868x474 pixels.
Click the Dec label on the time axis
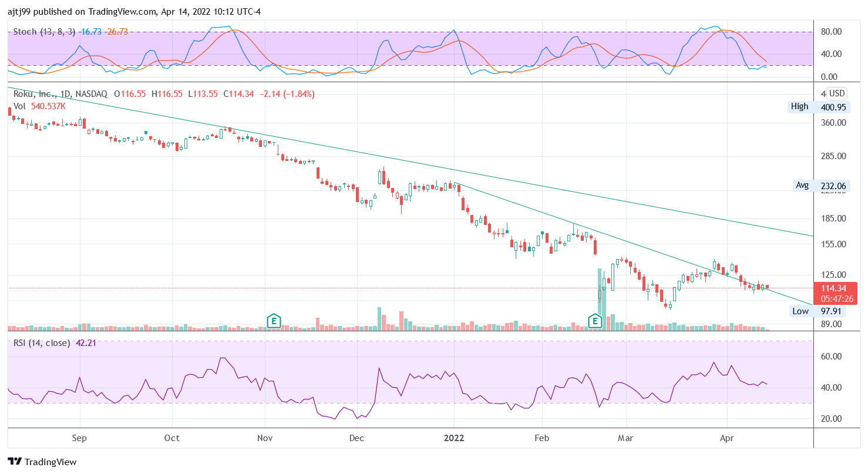(356, 438)
